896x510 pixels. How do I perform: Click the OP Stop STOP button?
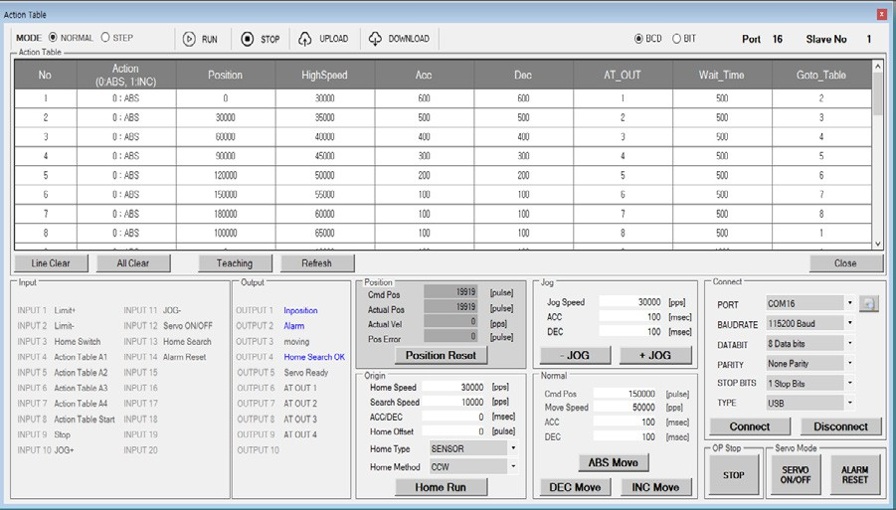pyautogui.click(x=734, y=475)
